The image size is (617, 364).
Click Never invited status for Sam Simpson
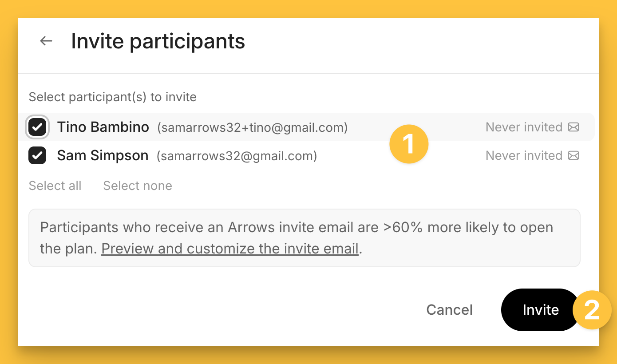tap(524, 156)
